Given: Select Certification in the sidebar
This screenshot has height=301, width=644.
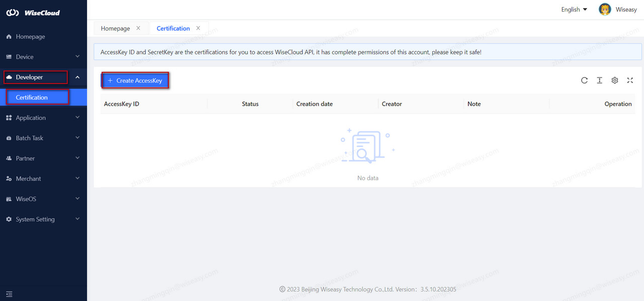Looking at the screenshot, I should coord(32,98).
